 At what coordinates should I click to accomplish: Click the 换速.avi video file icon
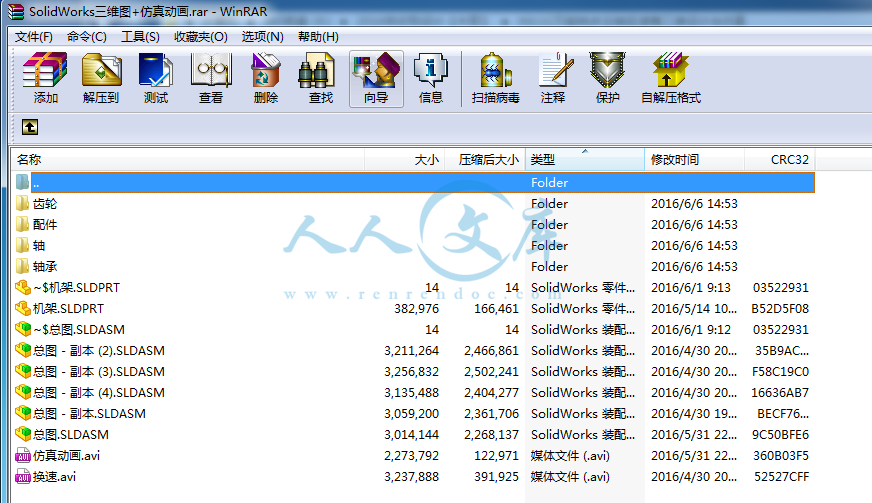(x=23, y=477)
